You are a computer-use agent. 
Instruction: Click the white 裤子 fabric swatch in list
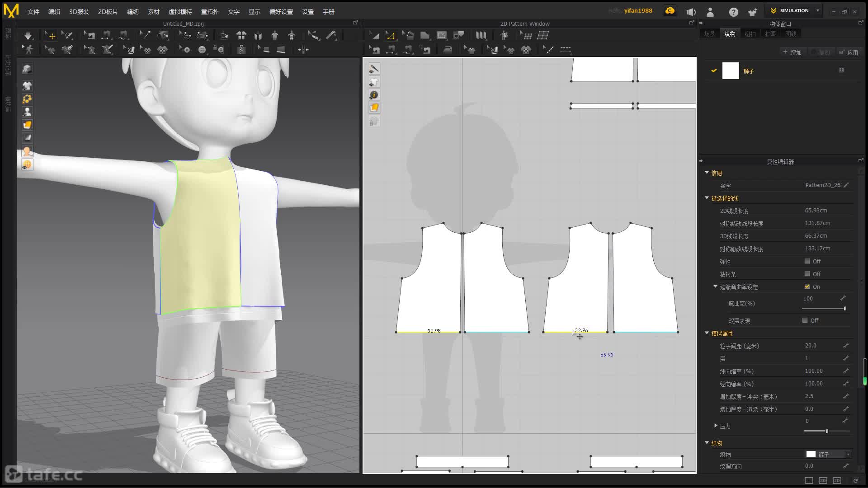(x=731, y=71)
